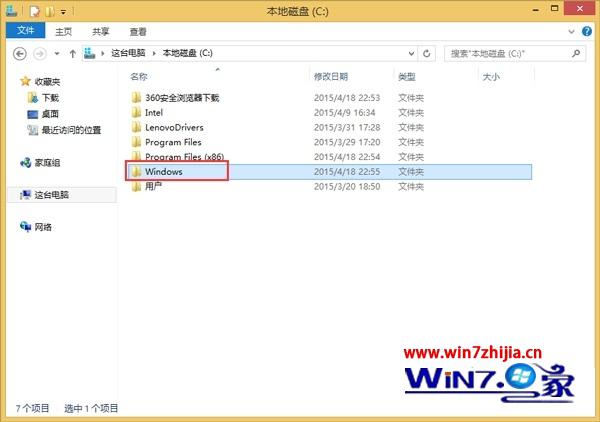The image size is (600, 422).
Task: Open 最近访问的位置 in navigation pane
Action: click(71, 130)
